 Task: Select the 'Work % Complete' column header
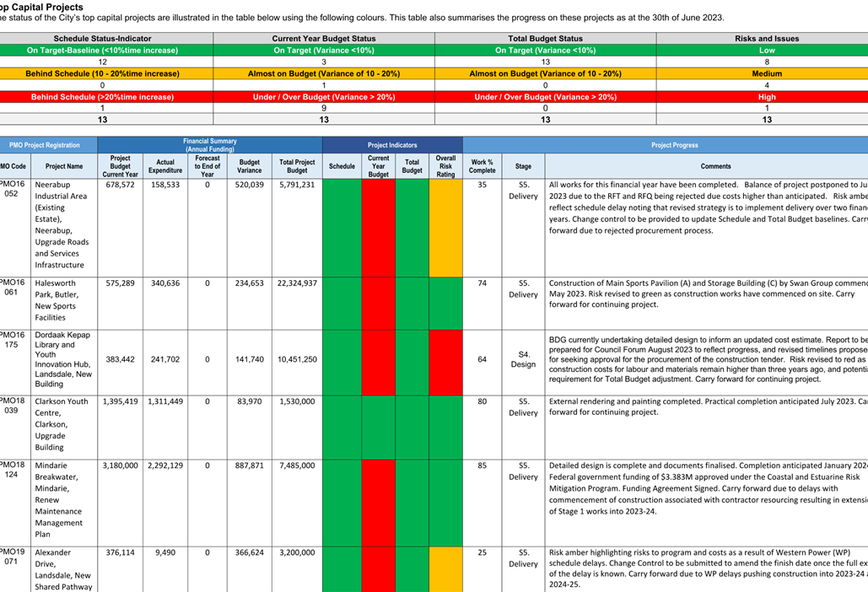tap(483, 166)
